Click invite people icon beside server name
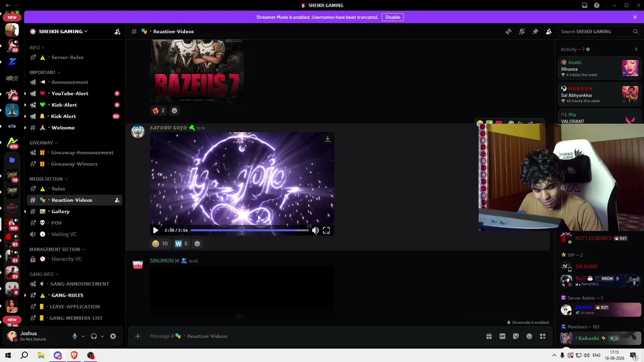The image size is (644, 362). tap(117, 31)
